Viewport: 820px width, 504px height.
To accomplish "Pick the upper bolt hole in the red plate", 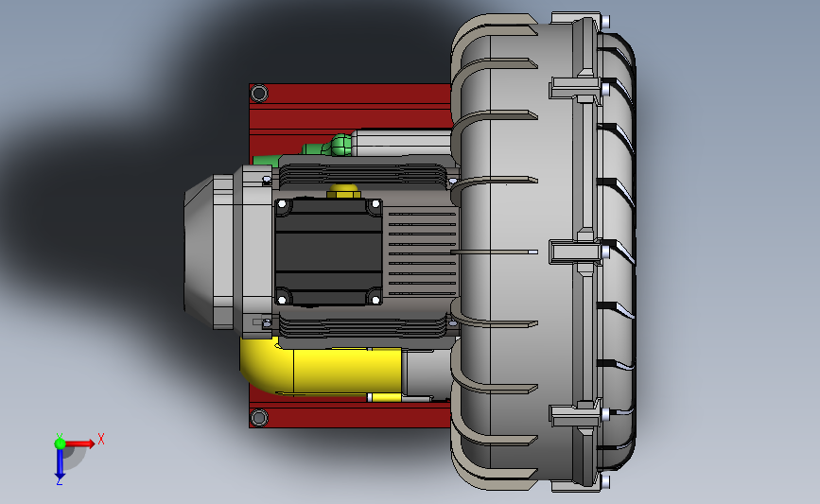I will 259,94.
